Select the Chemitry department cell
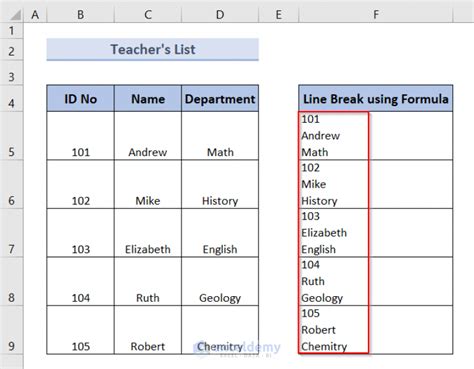Viewport: 474px width, 369px height. 220,330
